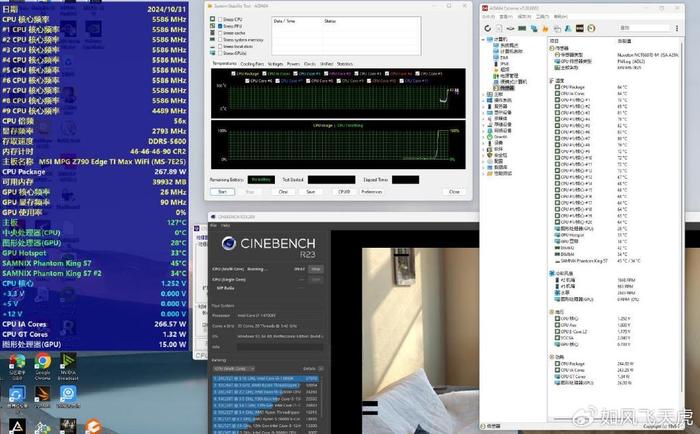Viewport: 700px width, 434px height.
Task: Open the File menu in Cinebench
Action: coord(213,225)
